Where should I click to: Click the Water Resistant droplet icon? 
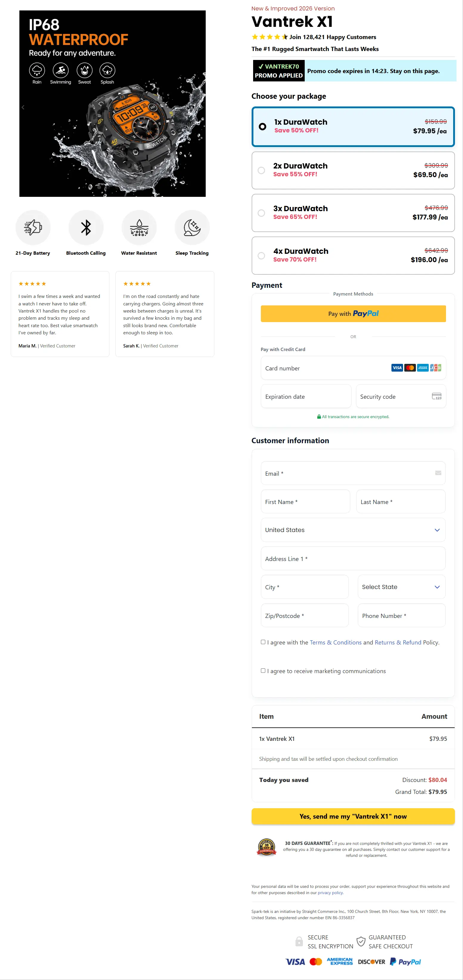(x=139, y=228)
